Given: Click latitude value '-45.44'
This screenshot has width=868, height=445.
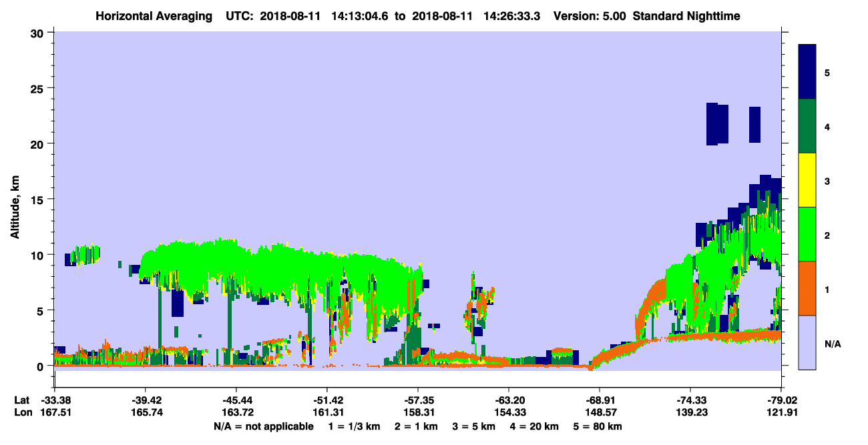Looking at the screenshot, I should click(x=236, y=400).
